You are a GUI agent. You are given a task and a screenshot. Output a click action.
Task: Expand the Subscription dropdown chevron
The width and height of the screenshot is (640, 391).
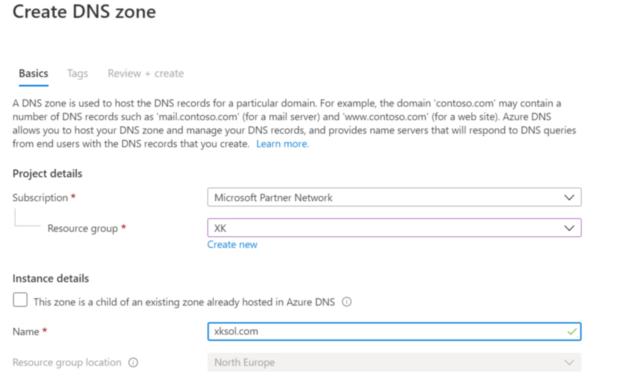[569, 198]
